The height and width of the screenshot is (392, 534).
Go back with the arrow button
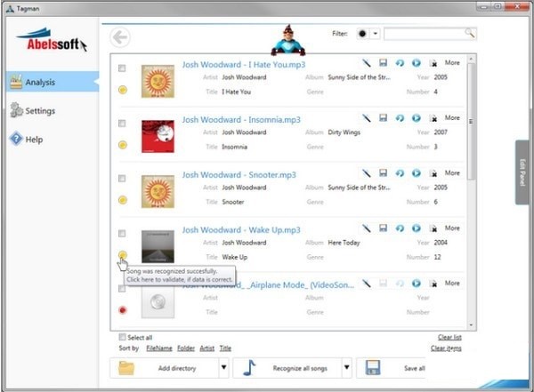pos(120,37)
